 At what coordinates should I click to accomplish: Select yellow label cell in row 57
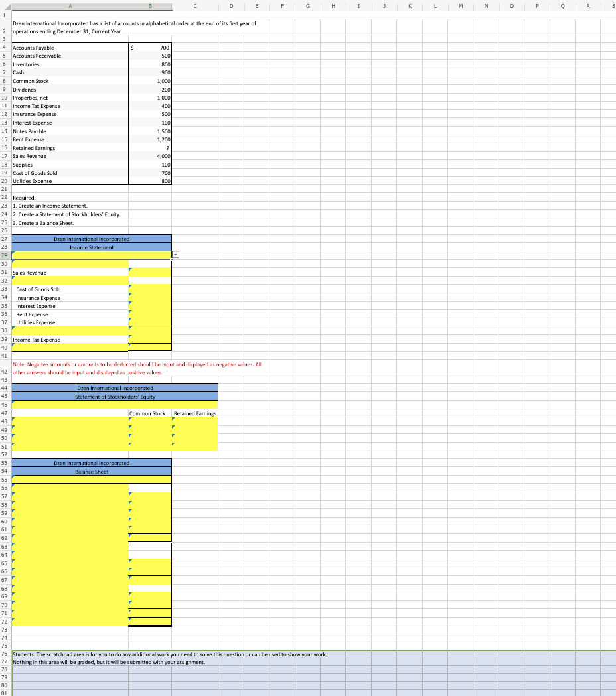[70, 496]
